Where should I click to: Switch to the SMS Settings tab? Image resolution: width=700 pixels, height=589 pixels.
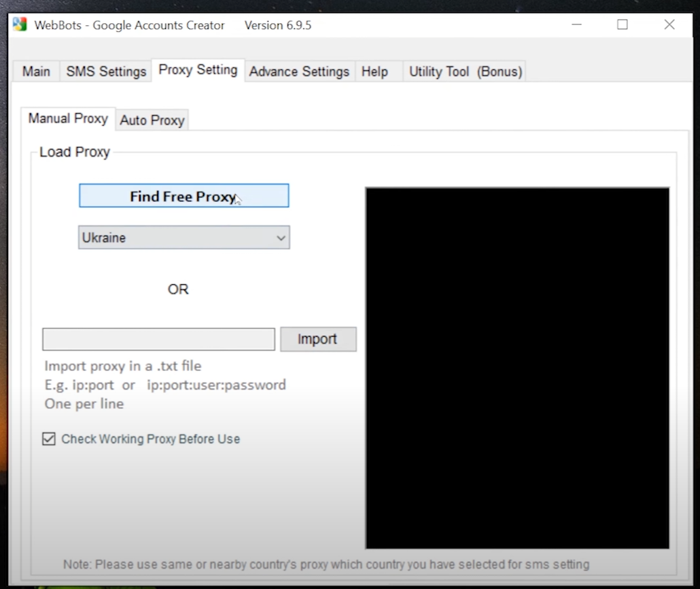tap(105, 71)
